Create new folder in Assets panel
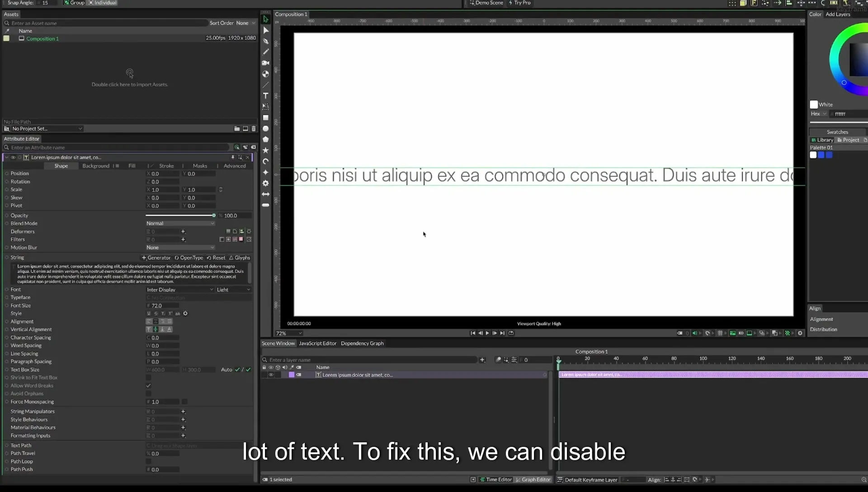Image resolution: width=868 pixels, height=492 pixels. (x=237, y=129)
